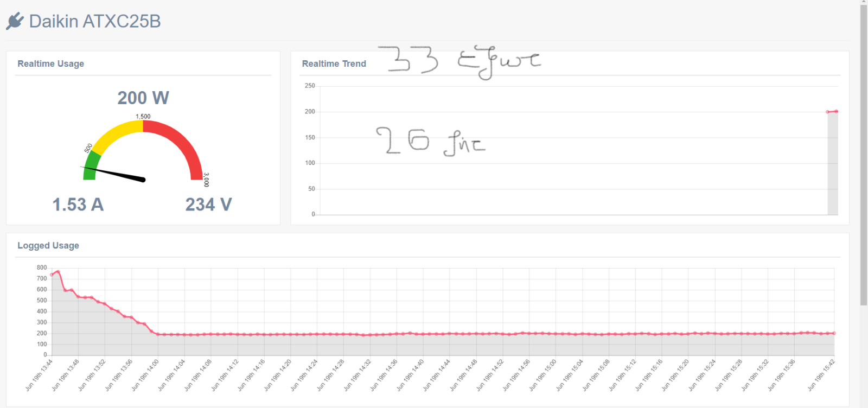The image size is (868, 408).
Task: Click the Jun 19th 15:42 axis label
Action: tap(821, 375)
